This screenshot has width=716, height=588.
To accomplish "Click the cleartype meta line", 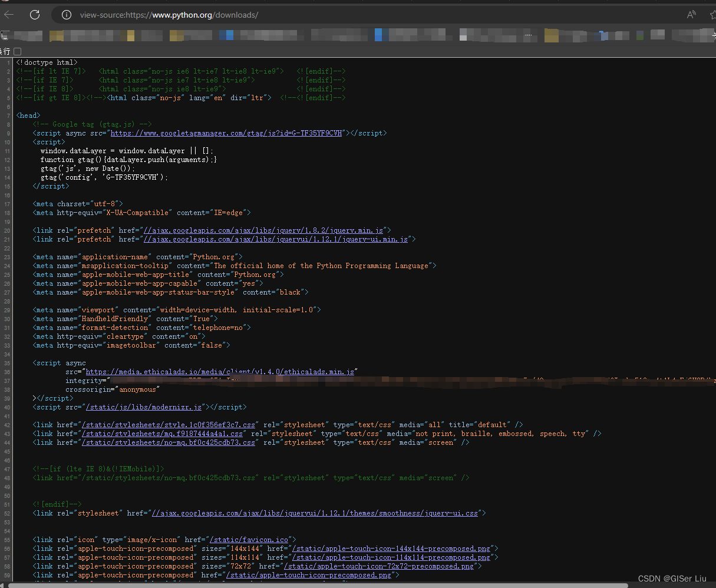I will coord(119,336).
